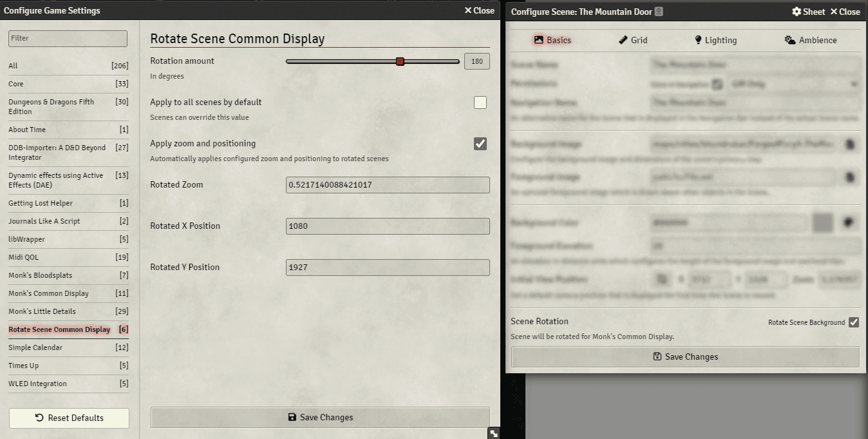The height and width of the screenshot is (439, 868).
Task: Open file picker for Background Image
Action: coord(849,144)
